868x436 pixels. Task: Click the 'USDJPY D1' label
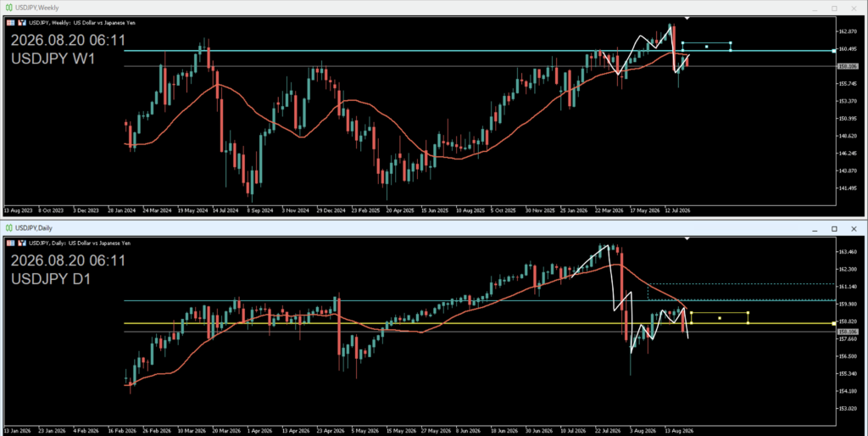click(52, 279)
